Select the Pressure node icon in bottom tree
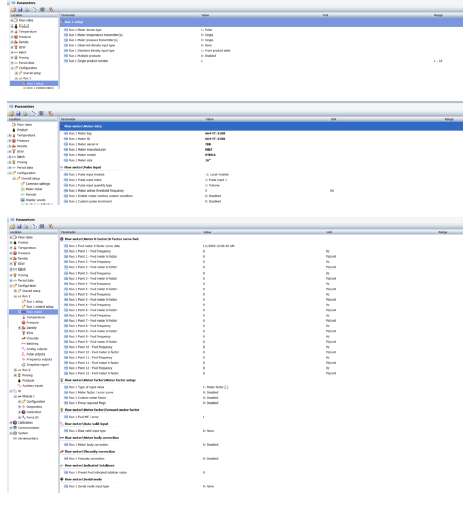The height and width of the screenshot is (522, 475). click(x=23, y=322)
